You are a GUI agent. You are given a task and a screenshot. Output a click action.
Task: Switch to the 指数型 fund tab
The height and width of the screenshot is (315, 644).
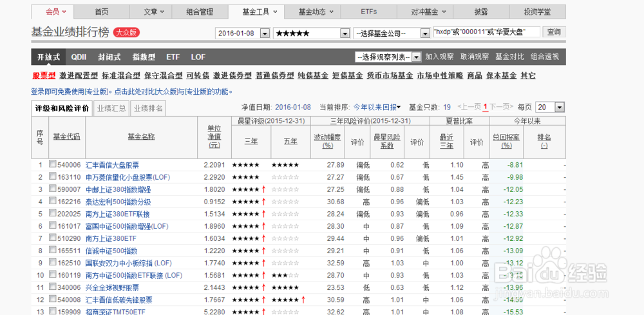click(x=144, y=57)
